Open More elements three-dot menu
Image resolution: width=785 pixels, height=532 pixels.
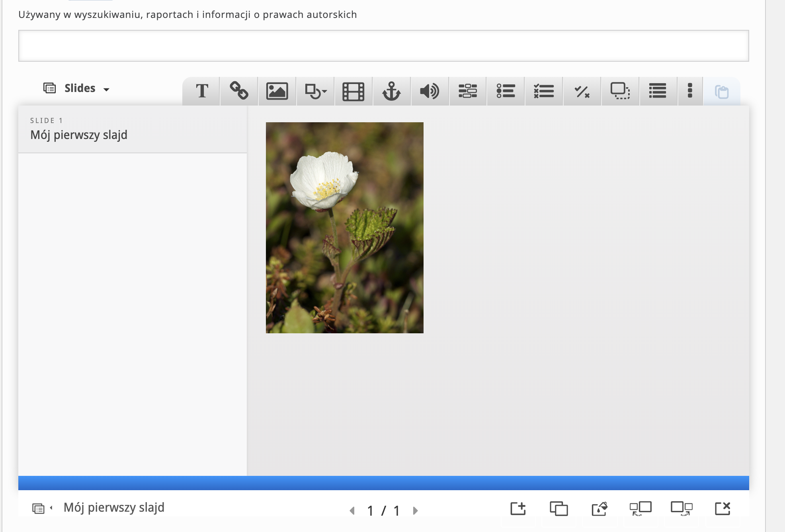click(690, 91)
